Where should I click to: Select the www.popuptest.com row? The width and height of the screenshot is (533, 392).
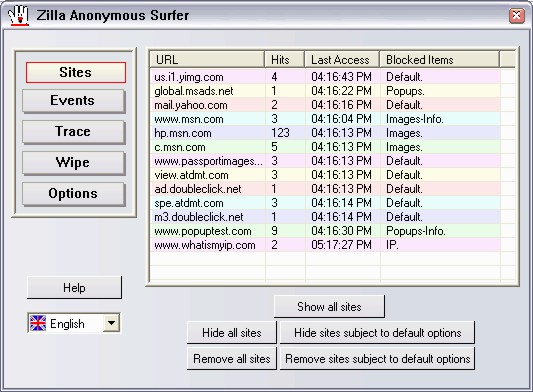pos(326,231)
